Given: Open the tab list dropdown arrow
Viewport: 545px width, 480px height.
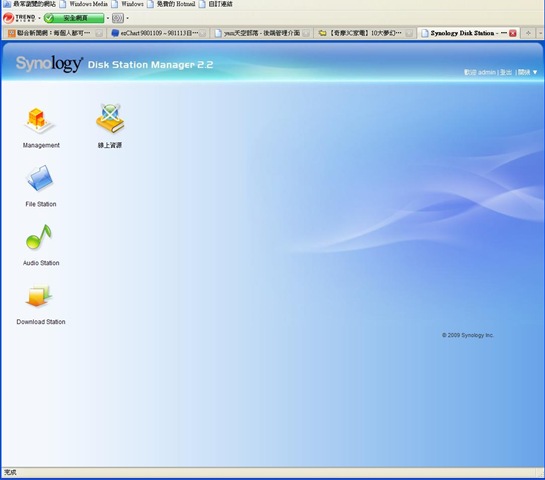Looking at the screenshot, I should click(x=540, y=33).
